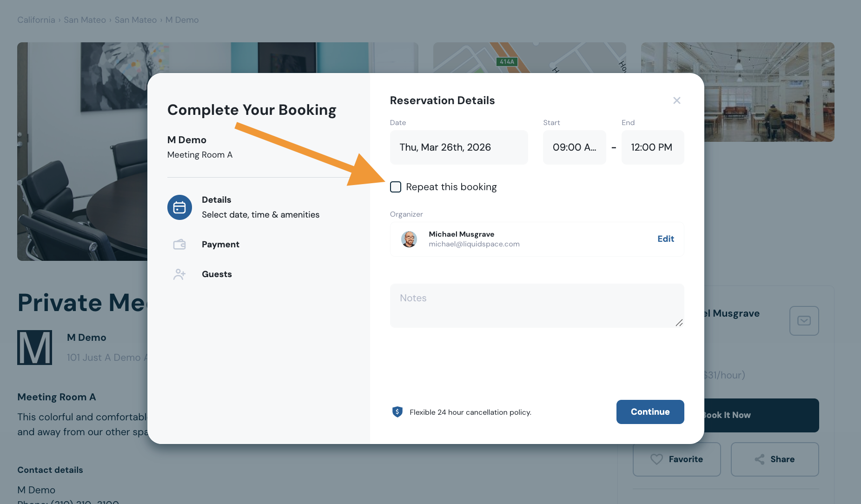861x504 pixels.
Task: Go to the Guests step
Action: point(217,274)
